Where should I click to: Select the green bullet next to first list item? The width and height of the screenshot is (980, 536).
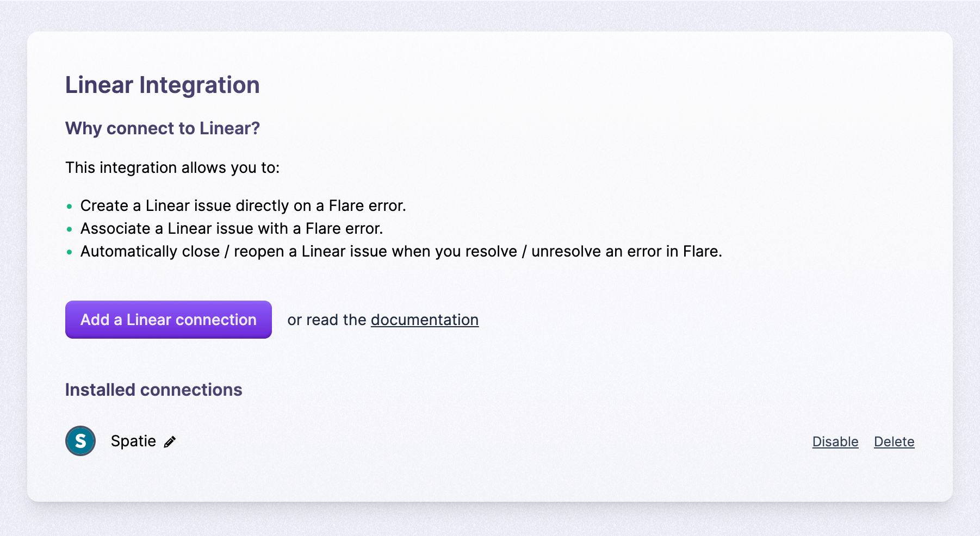[69, 207]
